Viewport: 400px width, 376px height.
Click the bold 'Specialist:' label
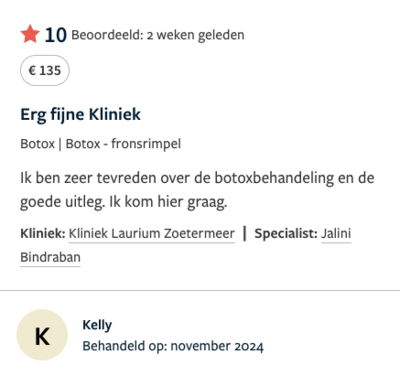pyautogui.click(x=286, y=233)
